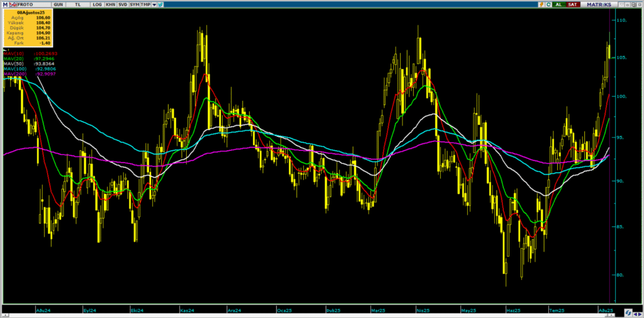Open the TL currency selector
Viewport: 644px width, 318px height.
coord(78,4)
